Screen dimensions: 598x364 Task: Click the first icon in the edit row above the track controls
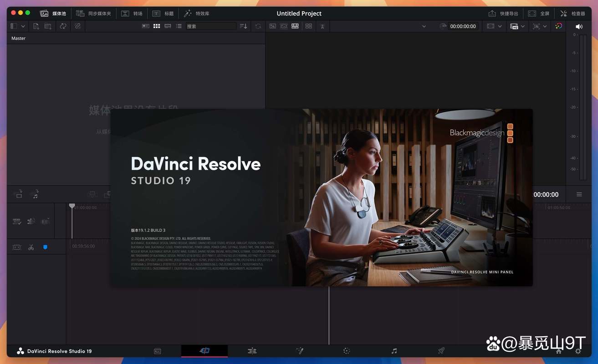[18, 194]
